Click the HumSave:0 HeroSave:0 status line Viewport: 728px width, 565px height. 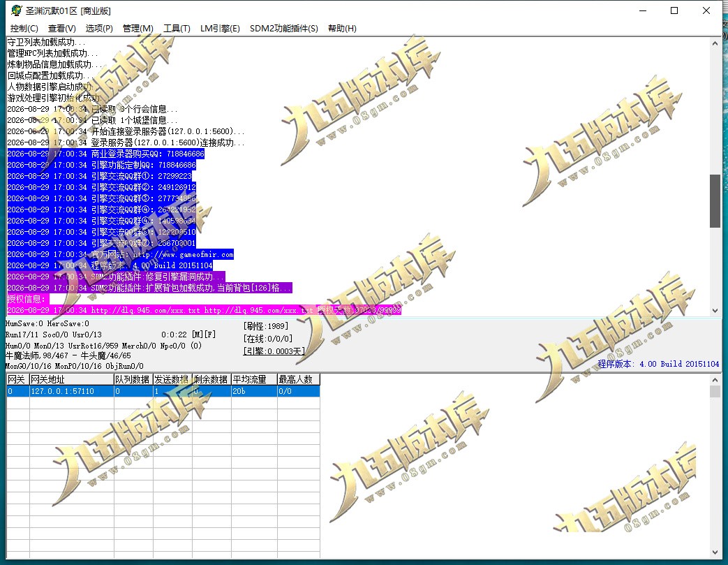47,323
